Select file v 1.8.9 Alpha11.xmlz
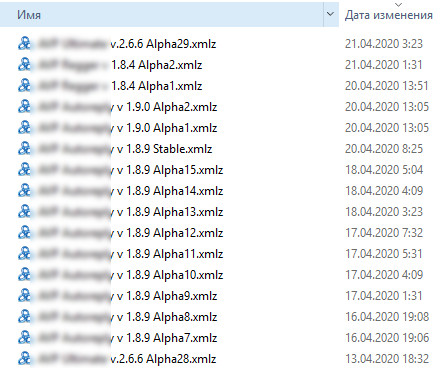The height and width of the screenshot is (368, 447). (x=120, y=254)
